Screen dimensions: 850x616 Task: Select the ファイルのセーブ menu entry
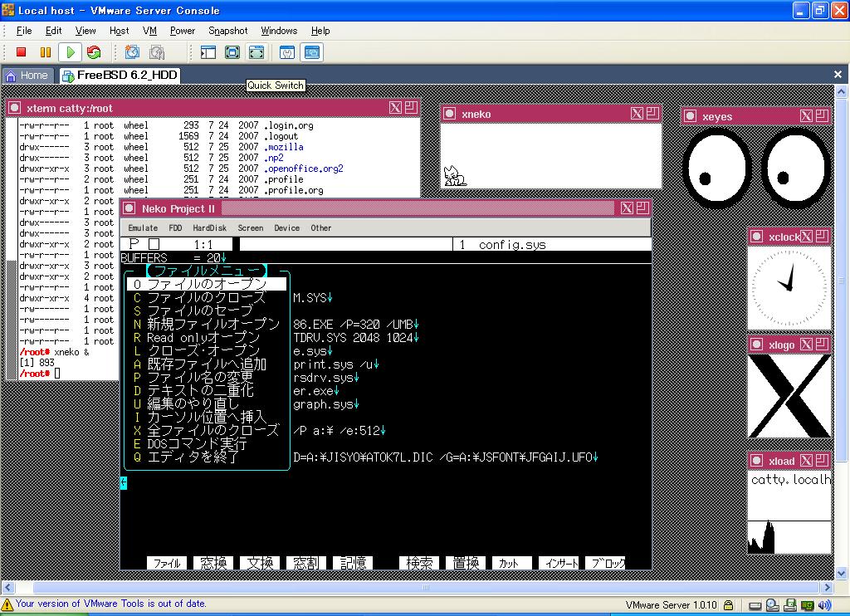tap(207, 310)
